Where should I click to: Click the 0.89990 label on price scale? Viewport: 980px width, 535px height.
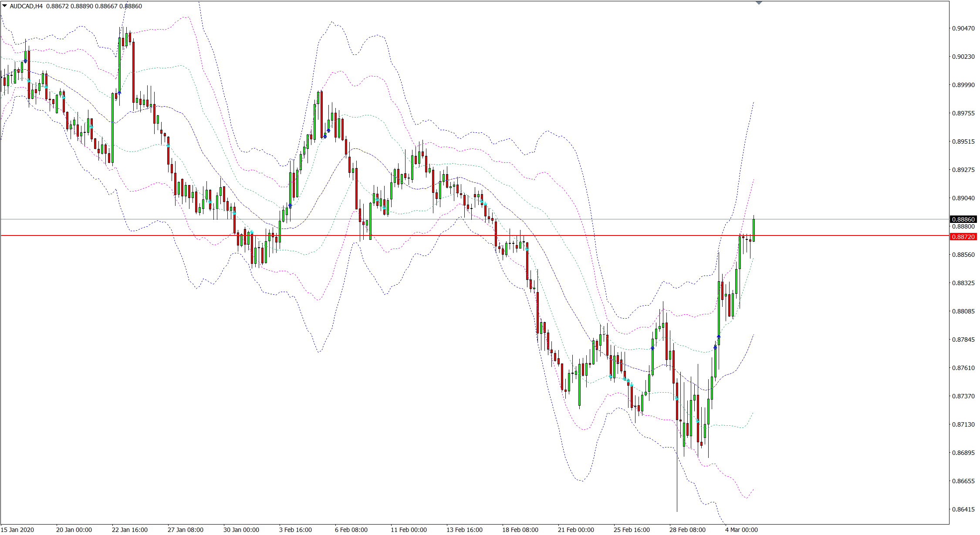point(963,85)
